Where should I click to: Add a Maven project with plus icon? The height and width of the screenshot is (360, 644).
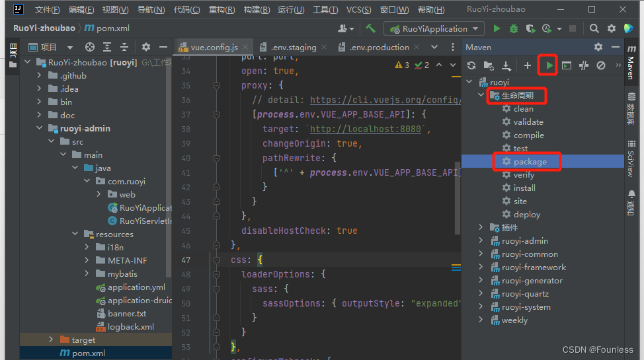pyautogui.click(x=528, y=65)
